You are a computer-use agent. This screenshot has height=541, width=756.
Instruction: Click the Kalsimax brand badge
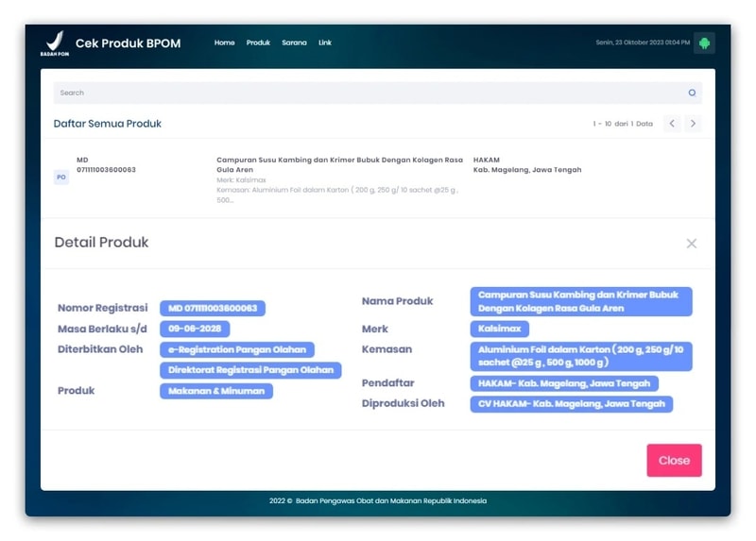pyautogui.click(x=500, y=329)
